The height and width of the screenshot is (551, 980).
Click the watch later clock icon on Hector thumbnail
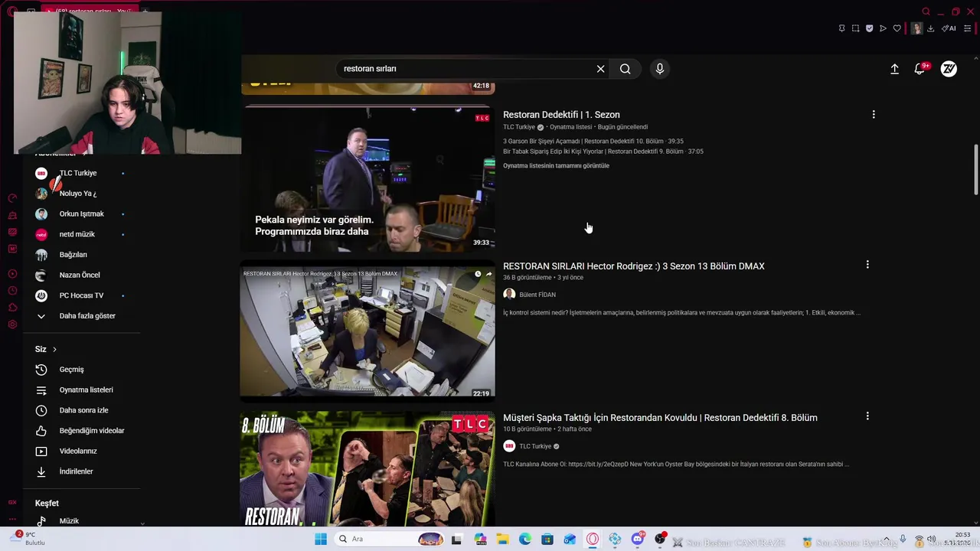tap(478, 274)
